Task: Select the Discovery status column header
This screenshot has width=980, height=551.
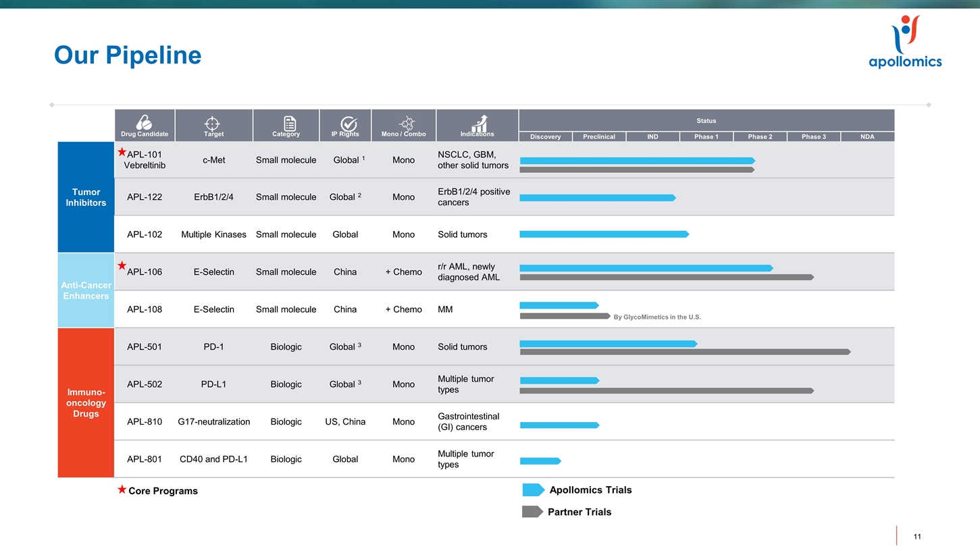Action: point(545,136)
